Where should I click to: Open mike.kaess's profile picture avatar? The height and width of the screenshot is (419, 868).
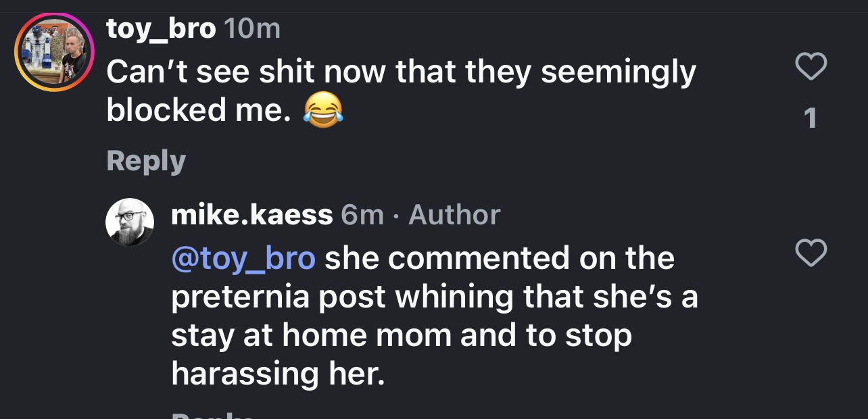click(x=130, y=222)
